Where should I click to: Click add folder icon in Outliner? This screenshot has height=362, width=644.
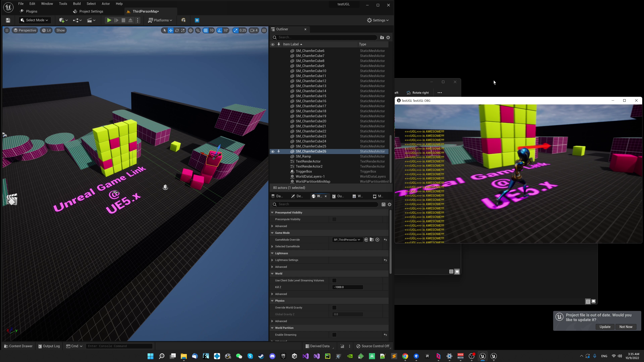[382, 38]
